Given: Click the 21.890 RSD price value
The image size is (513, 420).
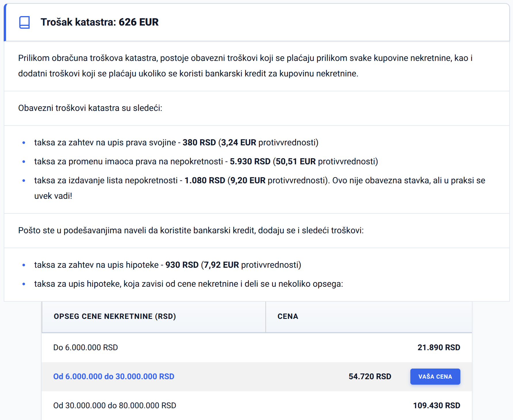Looking at the screenshot, I should pos(439,348).
